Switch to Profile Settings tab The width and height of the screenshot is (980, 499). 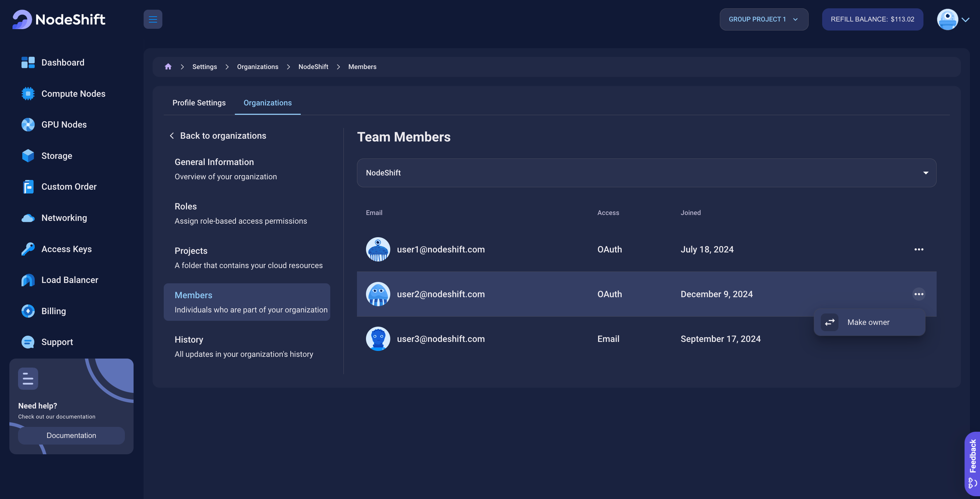pyautogui.click(x=199, y=103)
